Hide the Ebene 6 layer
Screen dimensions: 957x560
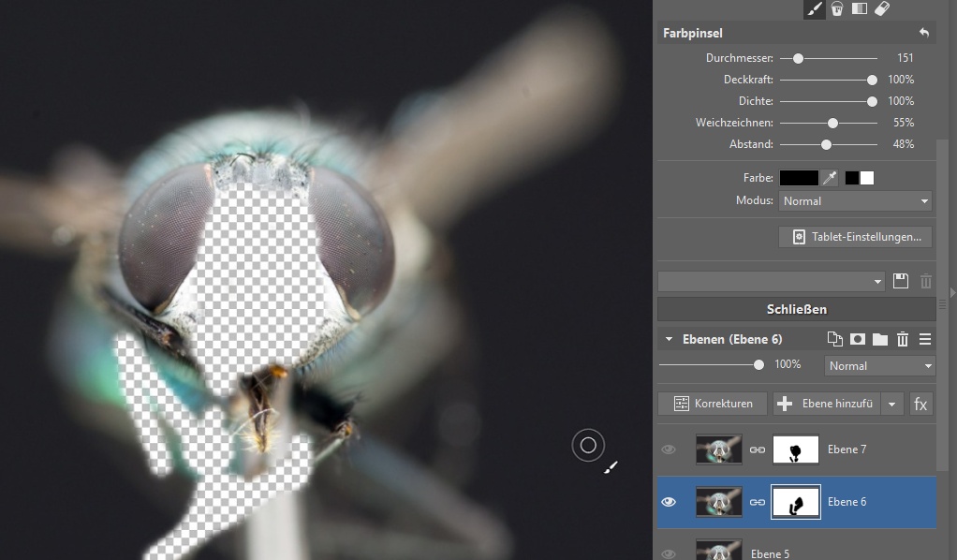pyautogui.click(x=669, y=501)
